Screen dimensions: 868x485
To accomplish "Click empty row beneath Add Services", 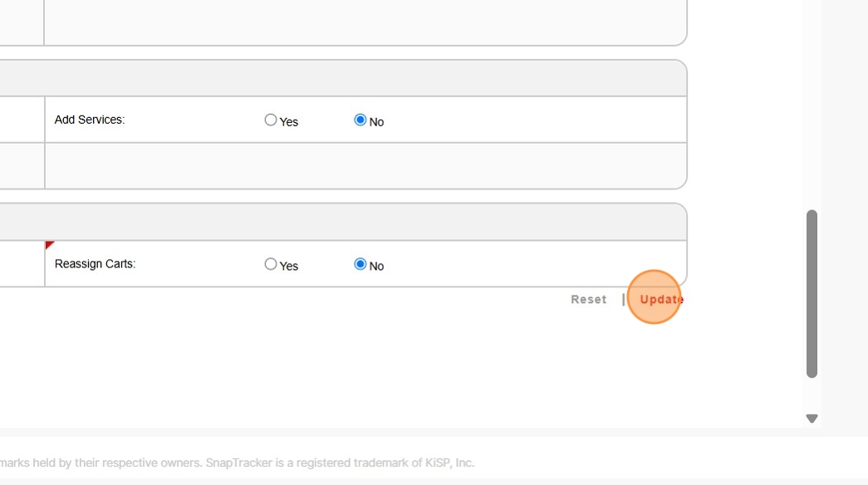I will tap(364, 166).
